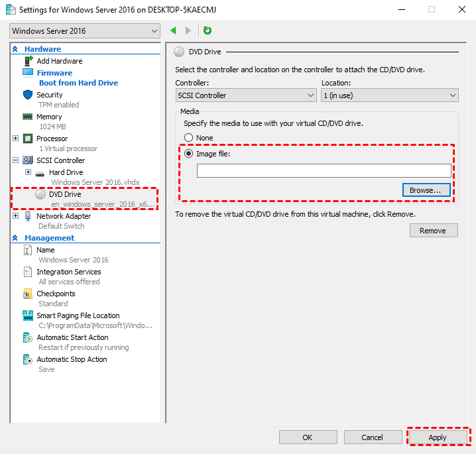Collapse the SCSI Controller node
476x454 pixels.
click(16, 160)
